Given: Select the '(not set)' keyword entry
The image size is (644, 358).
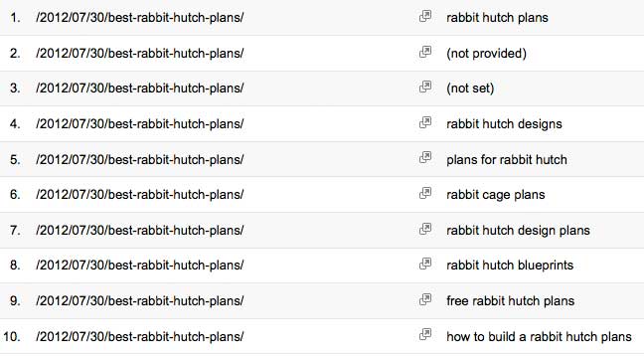Looking at the screenshot, I should [470, 89].
